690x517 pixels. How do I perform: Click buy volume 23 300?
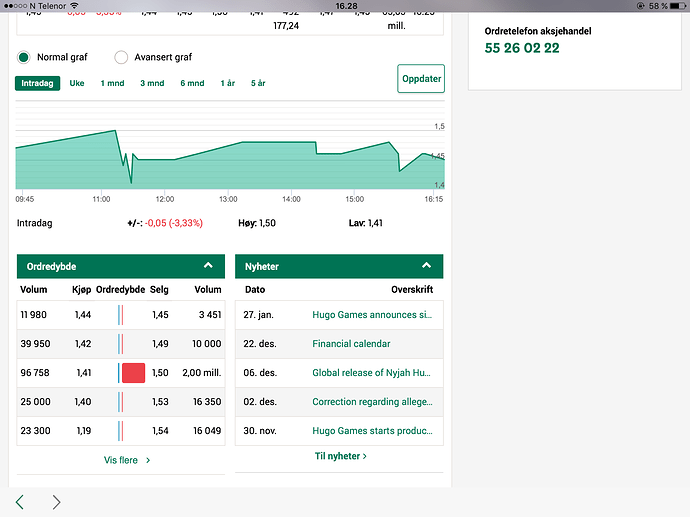pos(35,431)
